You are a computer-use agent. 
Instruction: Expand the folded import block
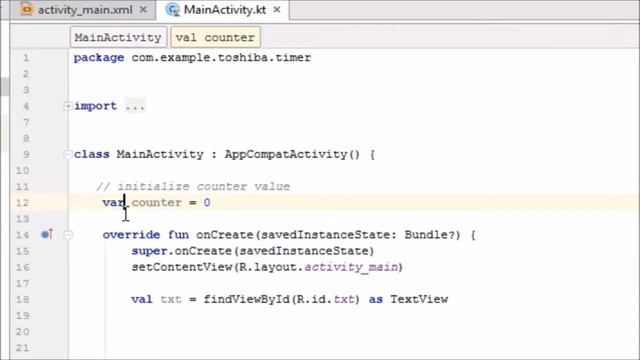point(68,106)
